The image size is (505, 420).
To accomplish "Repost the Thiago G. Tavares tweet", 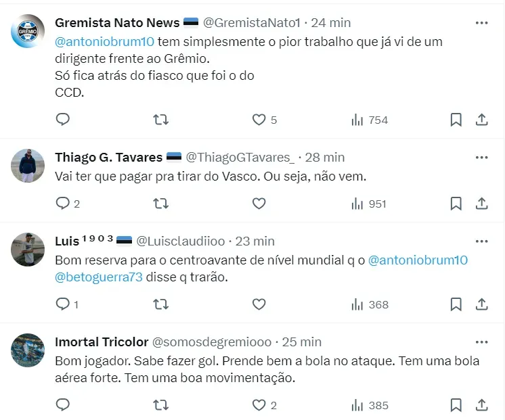I will click(x=161, y=203).
